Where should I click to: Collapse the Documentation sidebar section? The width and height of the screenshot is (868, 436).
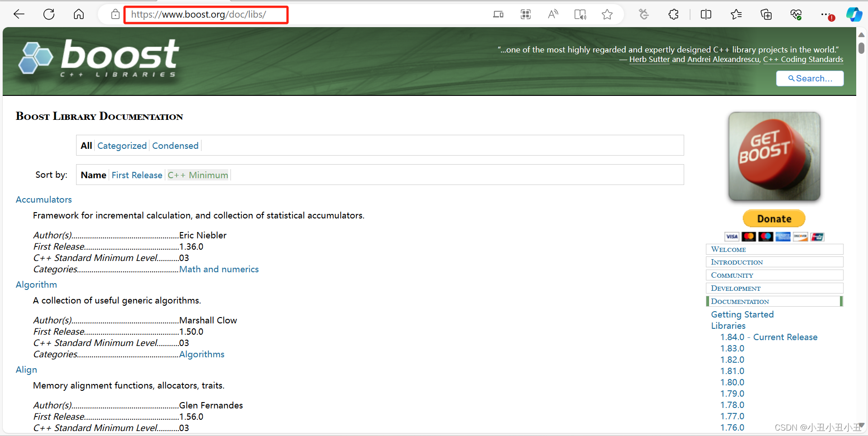774,301
